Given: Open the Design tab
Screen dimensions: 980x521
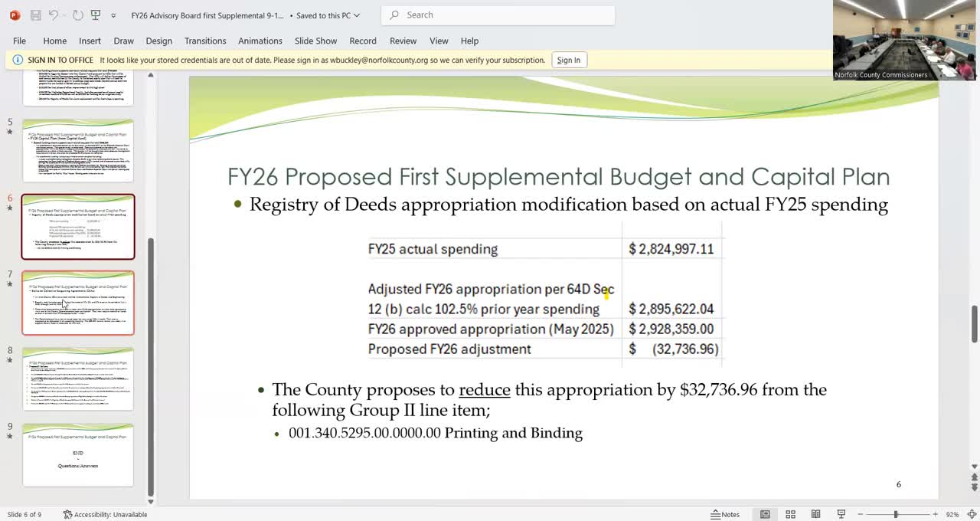Looking at the screenshot, I should coord(158,41).
